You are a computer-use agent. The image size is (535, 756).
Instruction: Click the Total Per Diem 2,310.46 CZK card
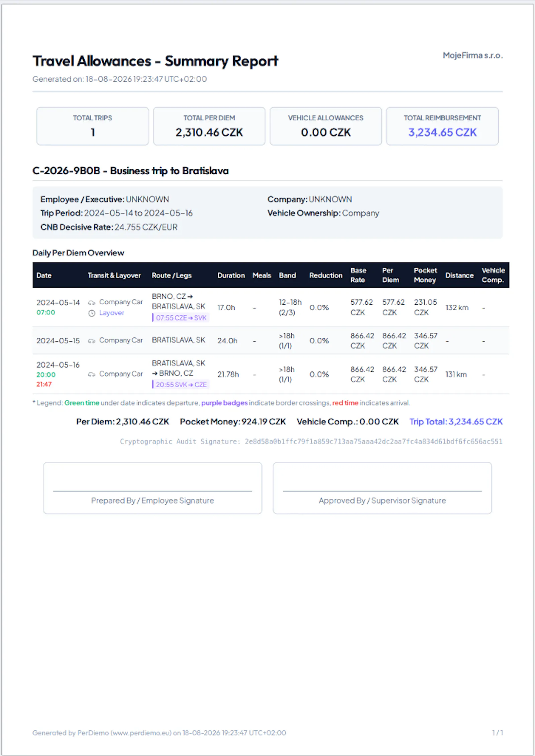[x=209, y=126]
